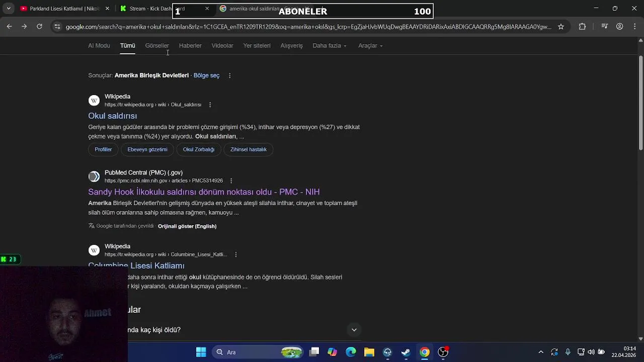Go forward using the browser forward arrow
The width and height of the screenshot is (644, 362).
pos(24,26)
